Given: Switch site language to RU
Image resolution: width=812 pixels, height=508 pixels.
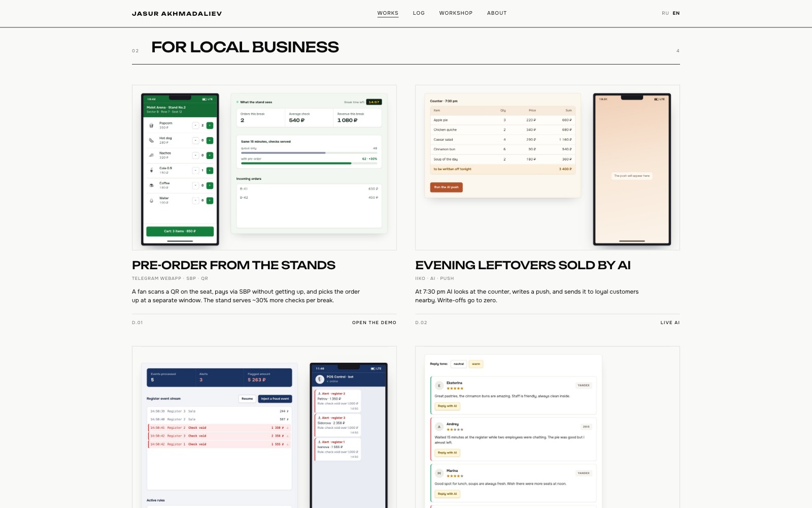Looking at the screenshot, I should click(665, 13).
